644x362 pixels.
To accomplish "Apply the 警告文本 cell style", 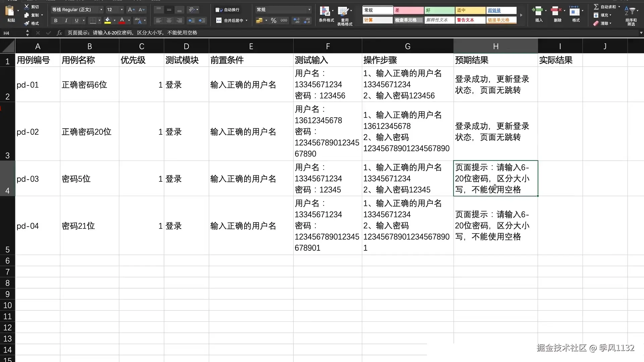I will click(x=470, y=20).
